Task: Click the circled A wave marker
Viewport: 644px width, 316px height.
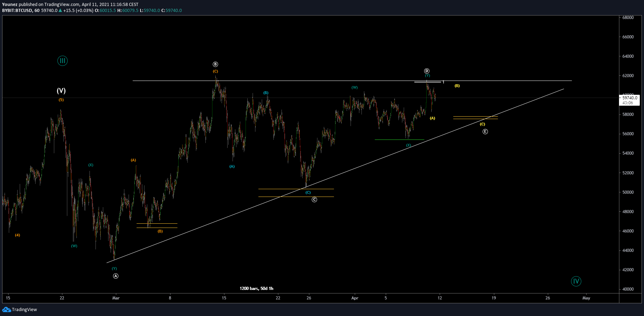Action: click(x=116, y=276)
